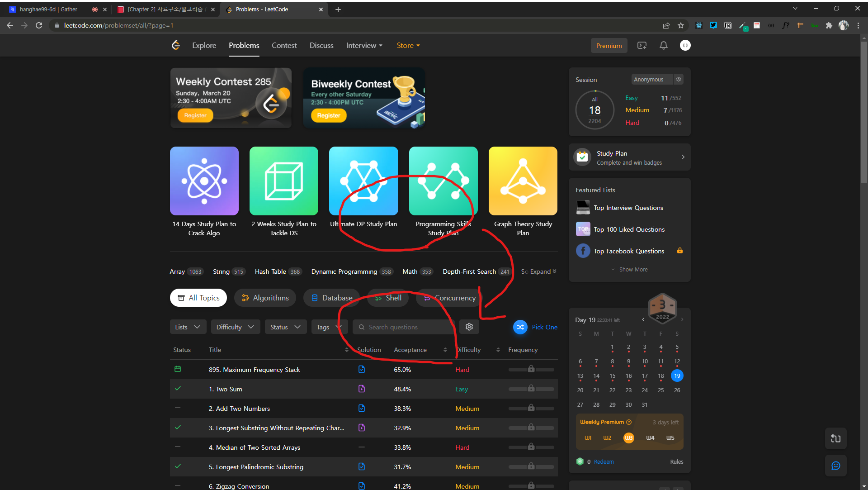868x490 pixels.
Task: Register for Biweekly Contest
Action: 328,115
